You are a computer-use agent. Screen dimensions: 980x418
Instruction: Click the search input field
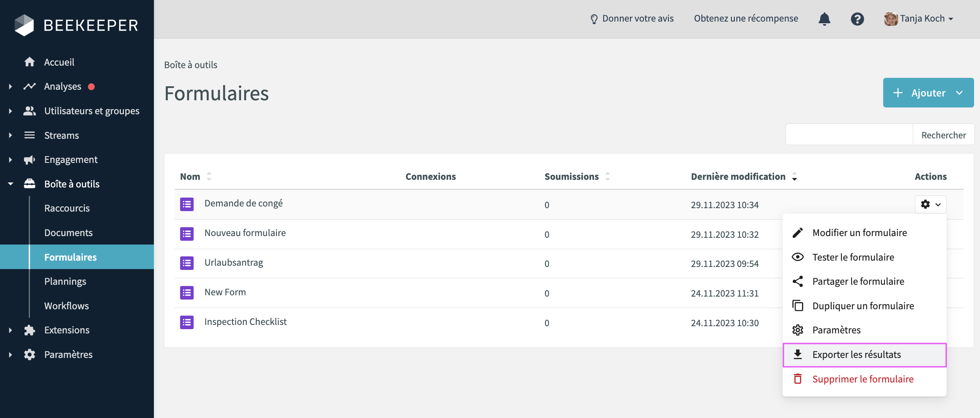click(849, 135)
